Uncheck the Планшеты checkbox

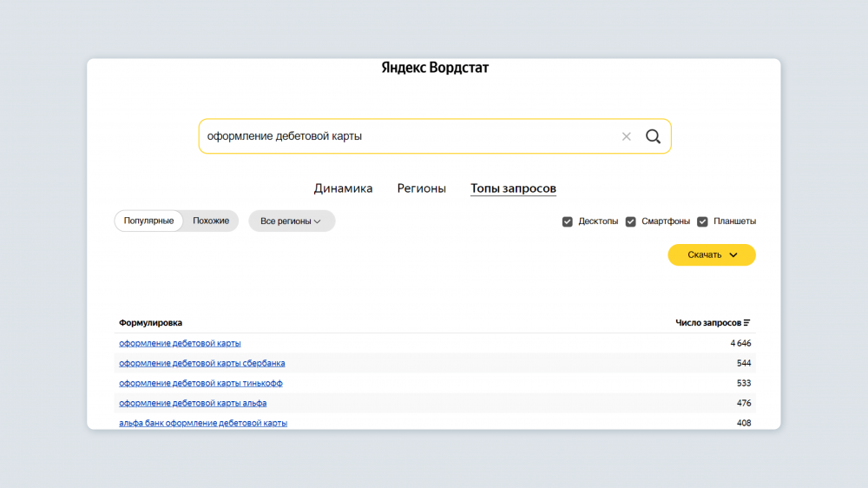702,221
